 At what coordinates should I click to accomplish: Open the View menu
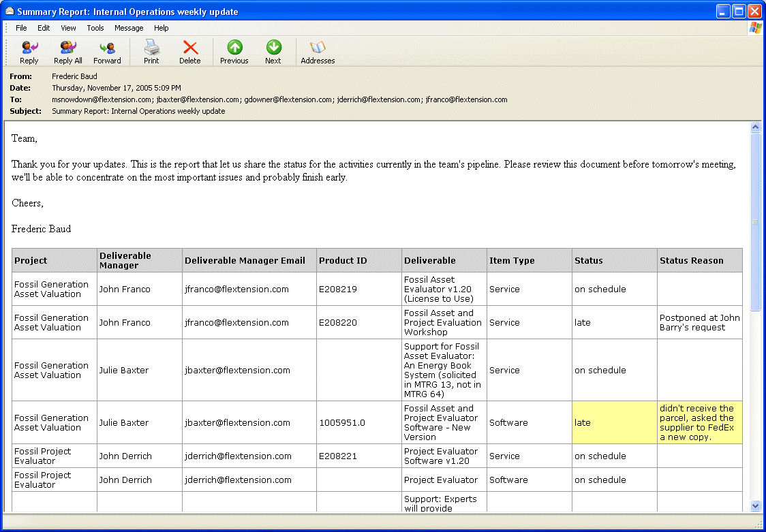click(68, 28)
